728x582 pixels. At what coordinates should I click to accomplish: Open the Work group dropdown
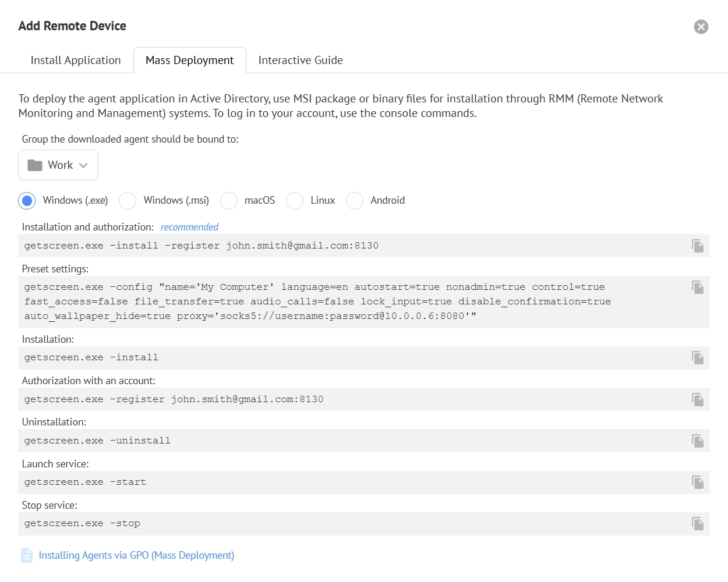coord(58,165)
